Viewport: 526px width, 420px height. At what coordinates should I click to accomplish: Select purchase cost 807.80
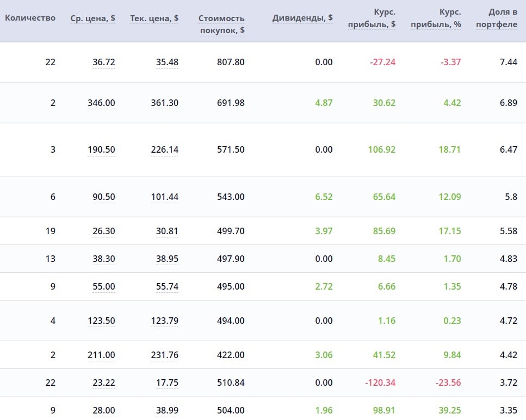[x=231, y=62]
